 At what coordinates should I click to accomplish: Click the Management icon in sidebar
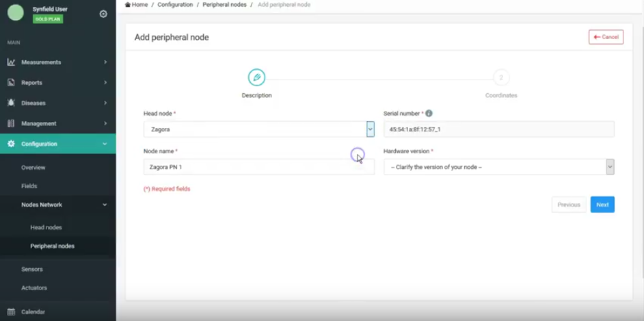[11, 124]
